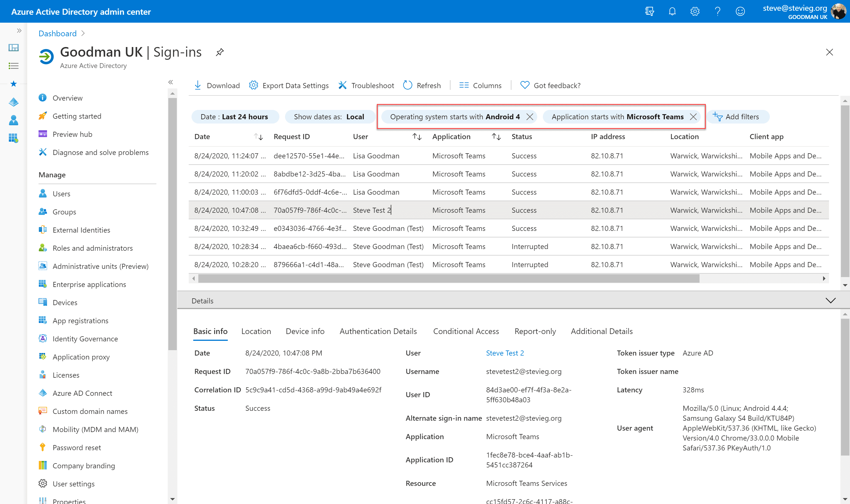
Task: Remove the Operating system Android 4 filter
Action: coord(530,117)
